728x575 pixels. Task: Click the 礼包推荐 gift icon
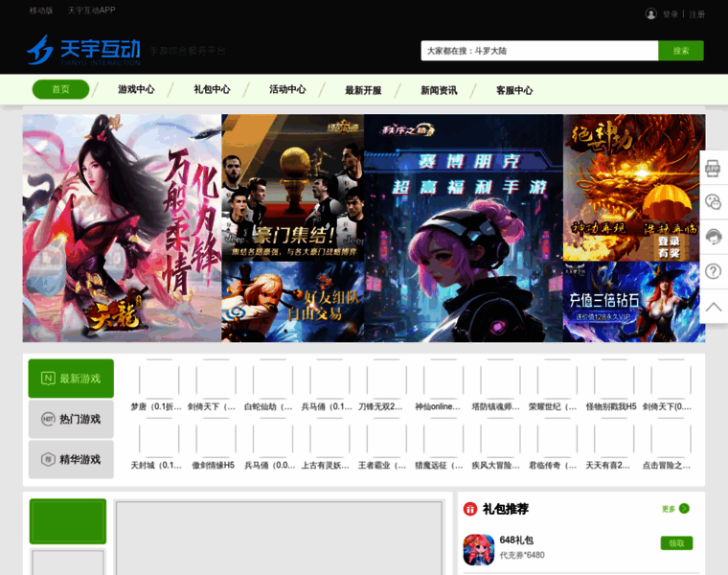pos(470,509)
